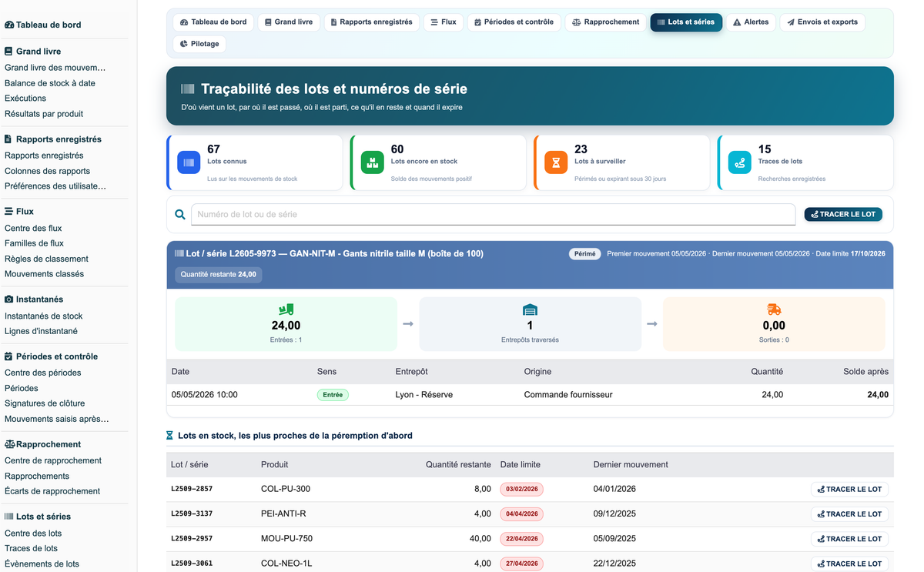Click the Flux bars icon in sidebar
Screen dimensions: 924x572
tap(8, 212)
